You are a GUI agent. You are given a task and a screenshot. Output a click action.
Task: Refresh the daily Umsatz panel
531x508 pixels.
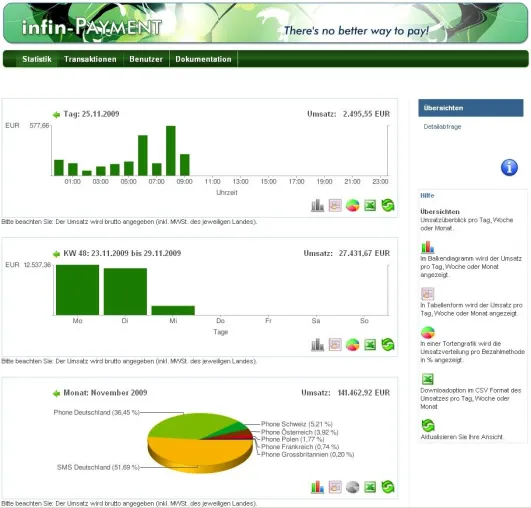pyautogui.click(x=388, y=205)
